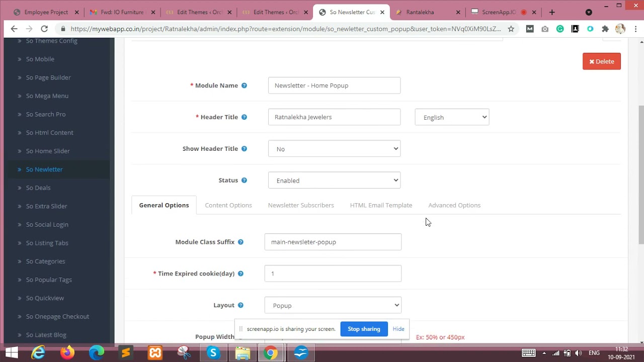Select the General Options tab
This screenshot has width=644, height=362.
click(x=164, y=205)
